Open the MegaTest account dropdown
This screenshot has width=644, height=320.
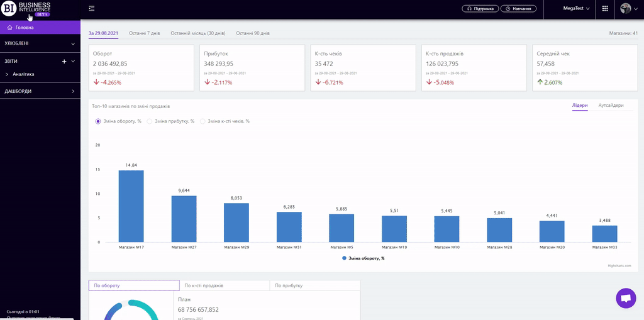(576, 9)
